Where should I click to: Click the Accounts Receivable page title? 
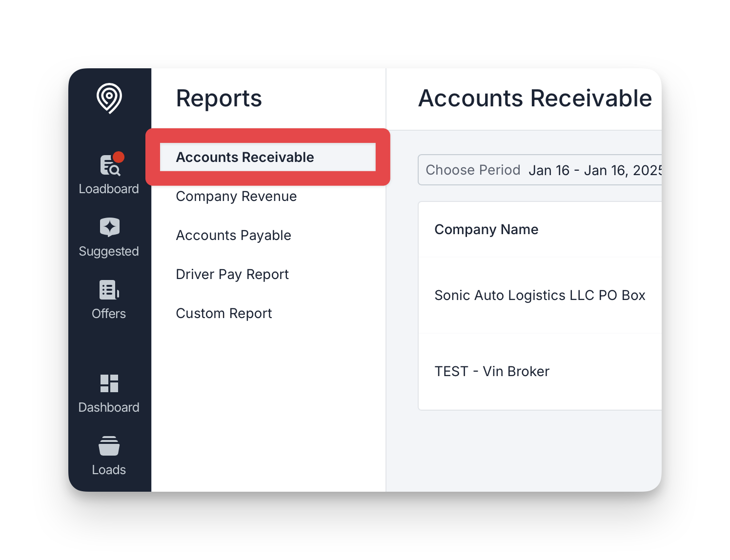coord(535,99)
